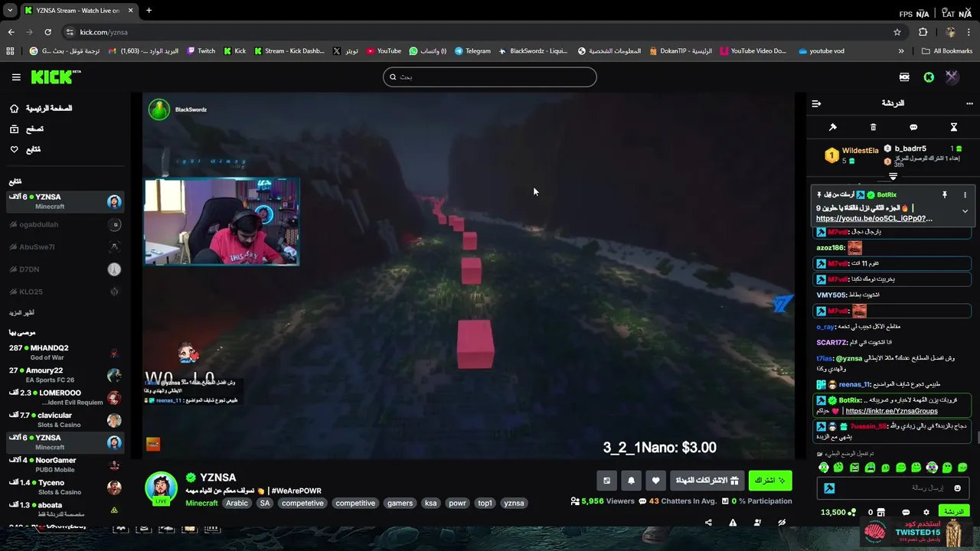The width and height of the screenshot is (980, 551).
Task: Toggle the bell notifications button
Action: click(631, 481)
